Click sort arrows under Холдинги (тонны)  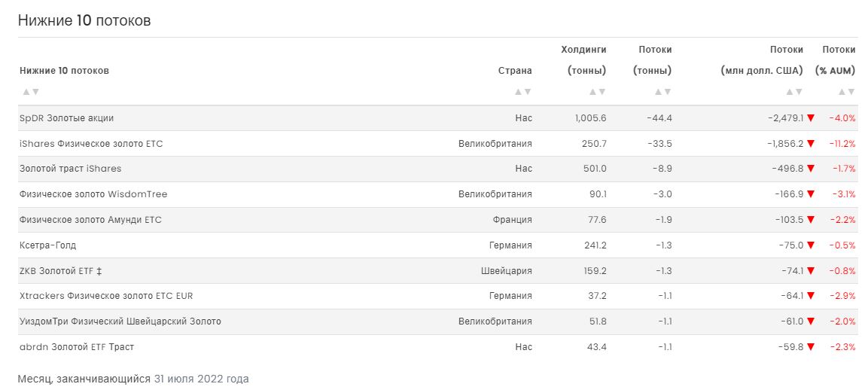[597, 92]
